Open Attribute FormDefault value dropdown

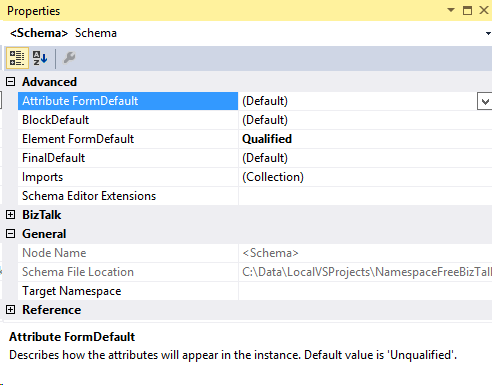pos(485,101)
